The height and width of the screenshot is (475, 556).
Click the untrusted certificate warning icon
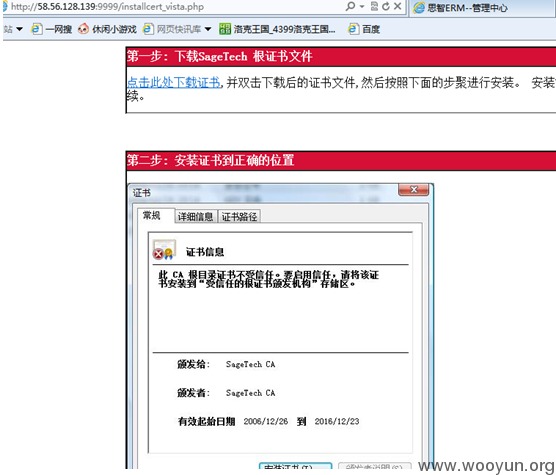(x=164, y=250)
